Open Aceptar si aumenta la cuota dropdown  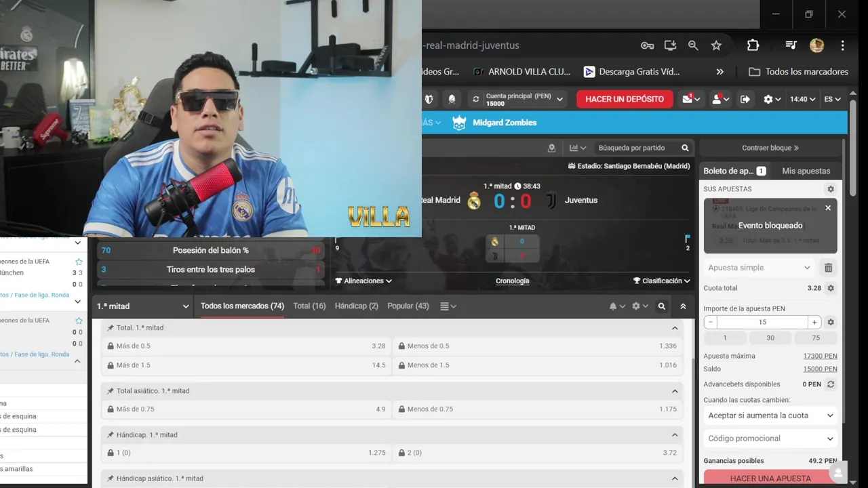[770, 415]
